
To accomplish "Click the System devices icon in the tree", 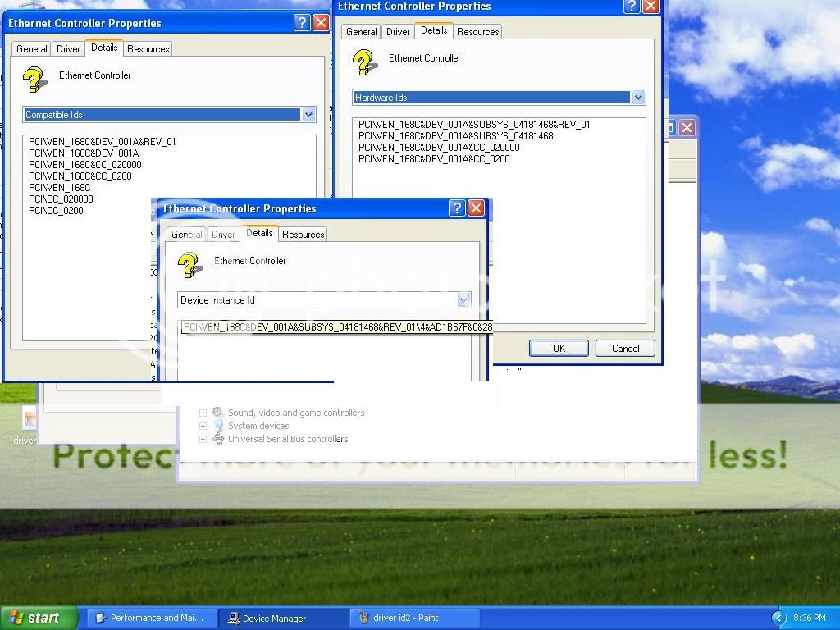I will coord(216,426).
